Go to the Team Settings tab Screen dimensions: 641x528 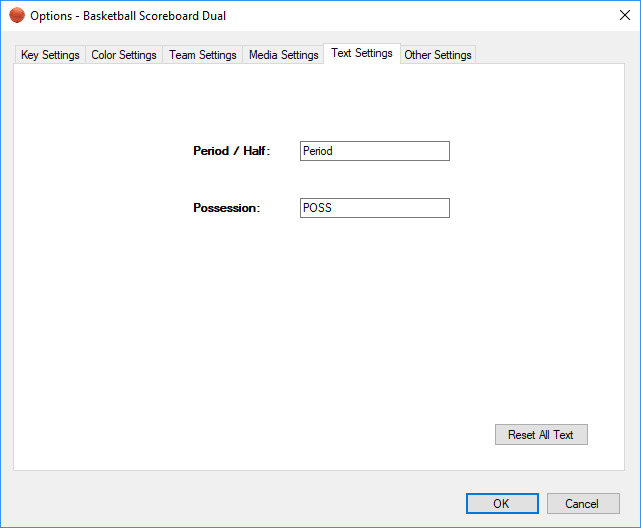point(203,55)
